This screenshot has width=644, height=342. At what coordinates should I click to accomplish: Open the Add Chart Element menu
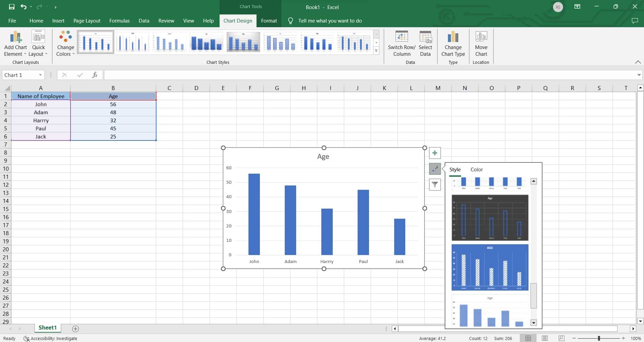tap(15, 43)
